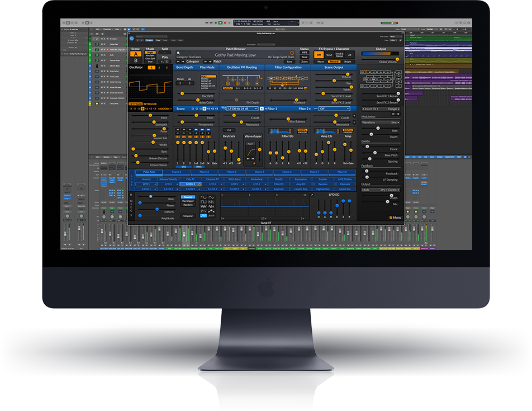The height and width of the screenshot is (411, 532).
Task: Open the Filter 2 type Off dropdown
Action: [334, 108]
